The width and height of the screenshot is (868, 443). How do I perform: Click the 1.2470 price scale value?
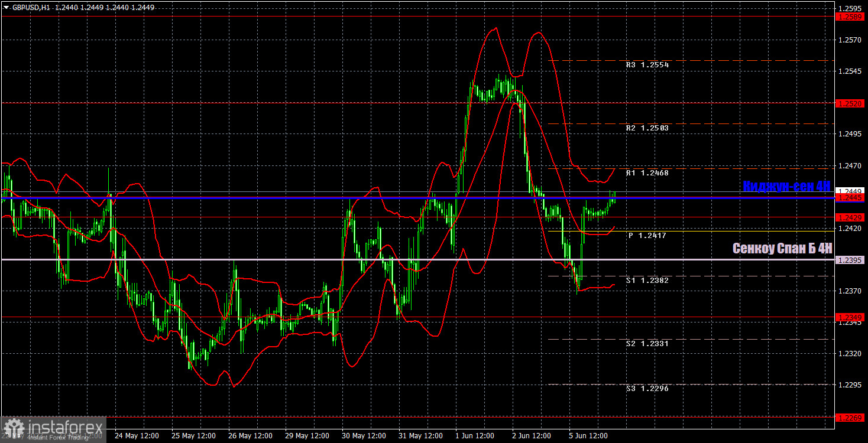tap(849, 166)
